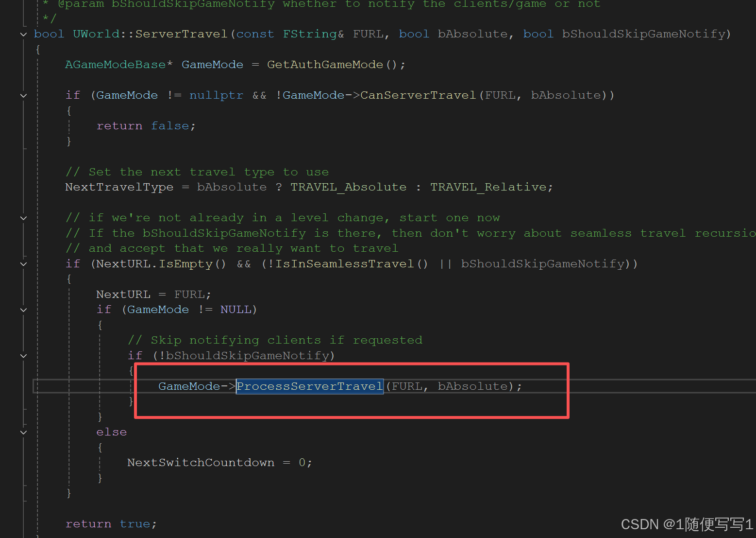Click the TRAVEL_Absolute constant
756x538 pixels.
click(x=349, y=187)
